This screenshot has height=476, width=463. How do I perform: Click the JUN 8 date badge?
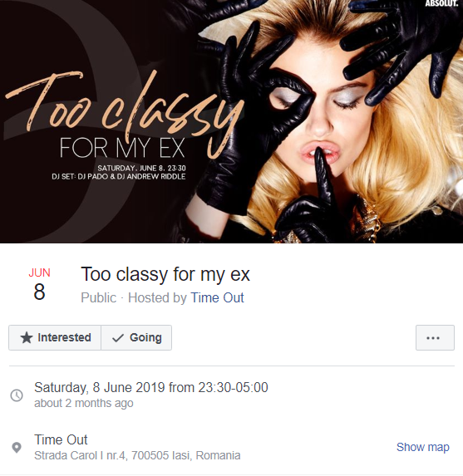click(x=40, y=284)
